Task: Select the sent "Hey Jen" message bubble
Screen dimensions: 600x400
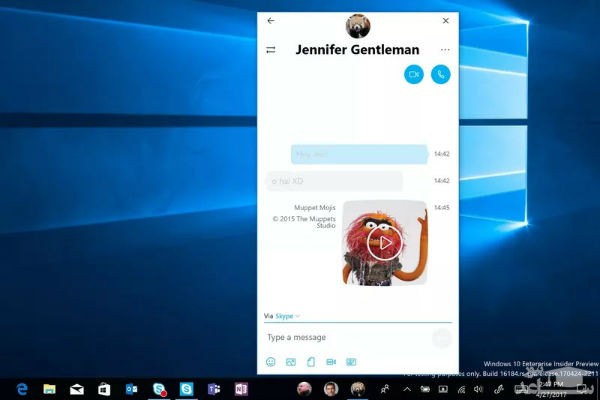Action: 359,154
